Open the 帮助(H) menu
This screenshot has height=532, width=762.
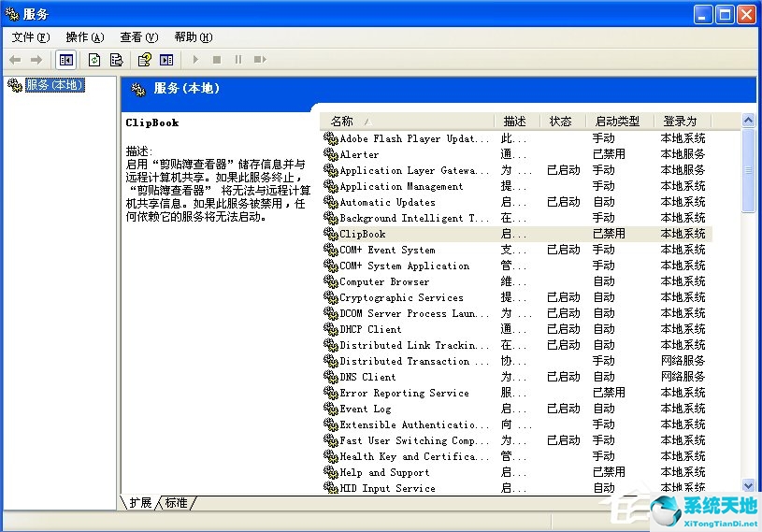point(194,37)
